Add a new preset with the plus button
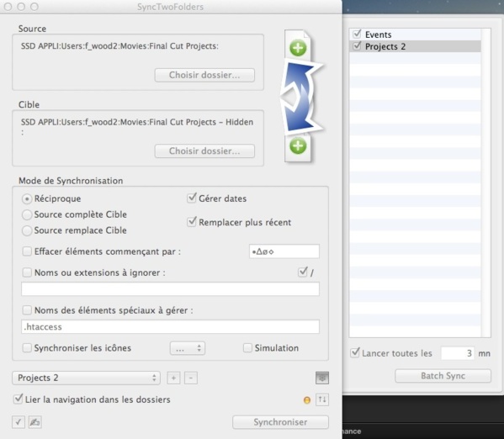The width and height of the screenshot is (504, 439). (173, 378)
